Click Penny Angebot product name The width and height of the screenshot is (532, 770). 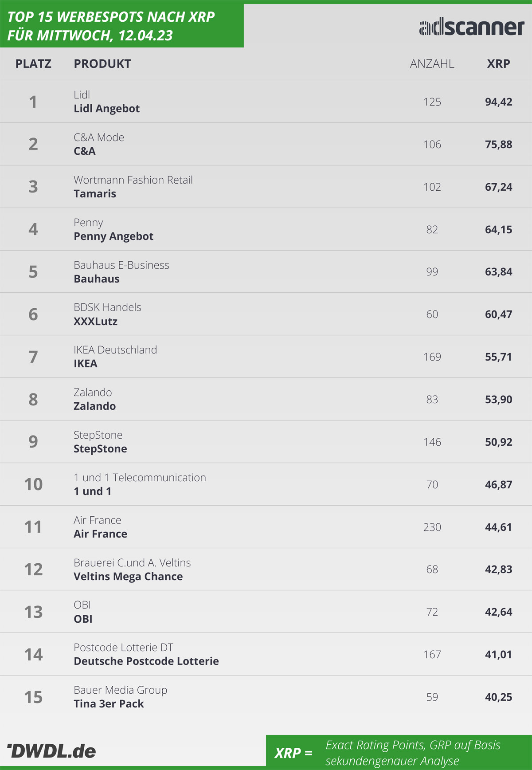coord(113,236)
